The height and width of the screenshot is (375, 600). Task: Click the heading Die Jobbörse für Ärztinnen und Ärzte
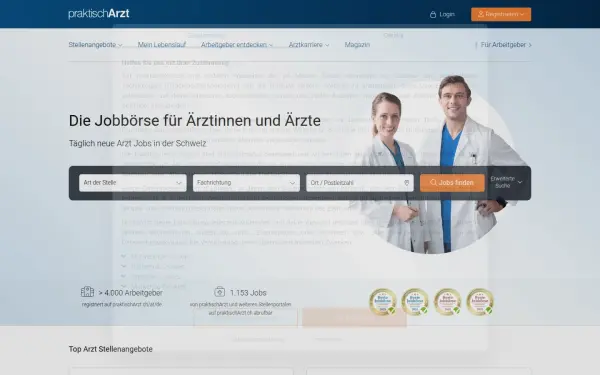point(195,121)
